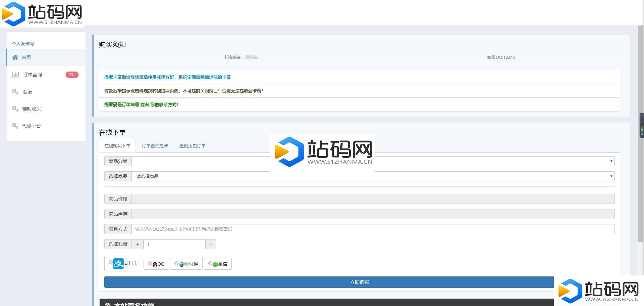Select the QQ payment radio button

[x=150, y=264]
